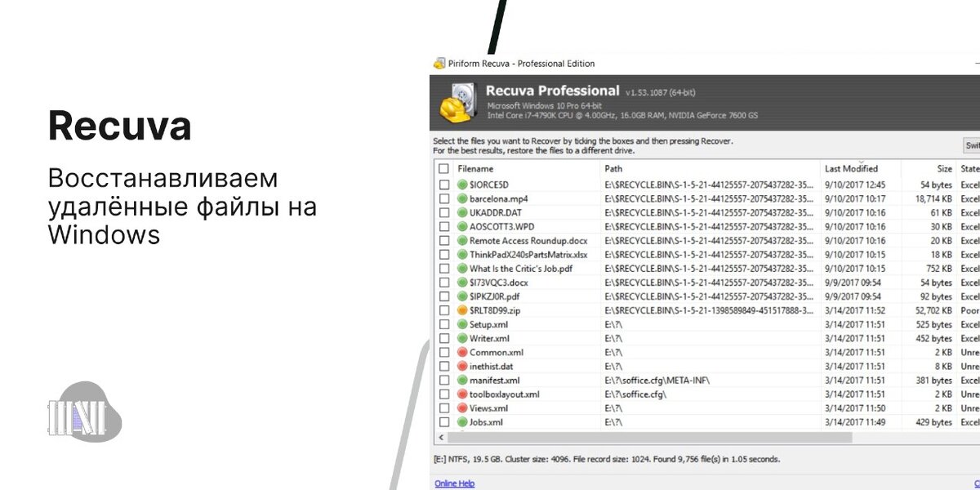The width and height of the screenshot is (980, 490).
Task: Select the AOSCOTT3.WPD file name
Action: 500,226
